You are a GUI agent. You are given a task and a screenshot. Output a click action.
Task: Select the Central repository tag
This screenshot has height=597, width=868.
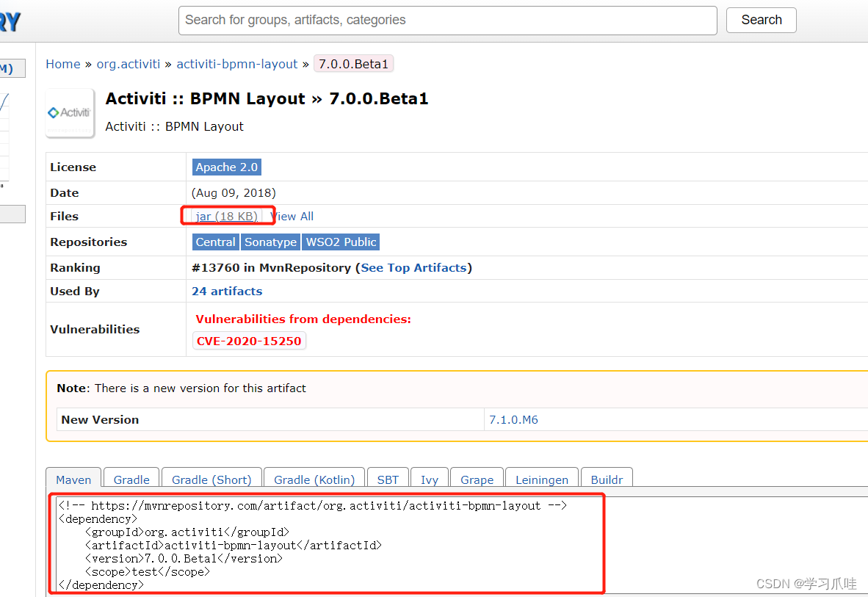pos(215,242)
